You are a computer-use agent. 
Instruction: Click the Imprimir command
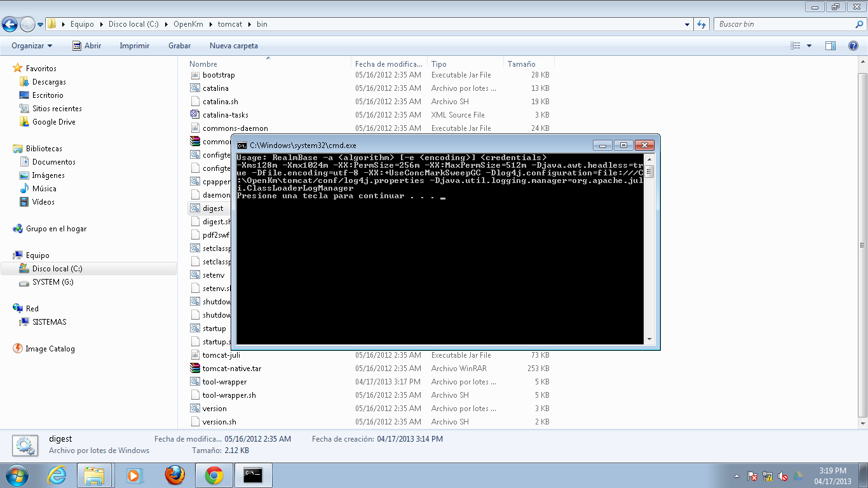[134, 45]
